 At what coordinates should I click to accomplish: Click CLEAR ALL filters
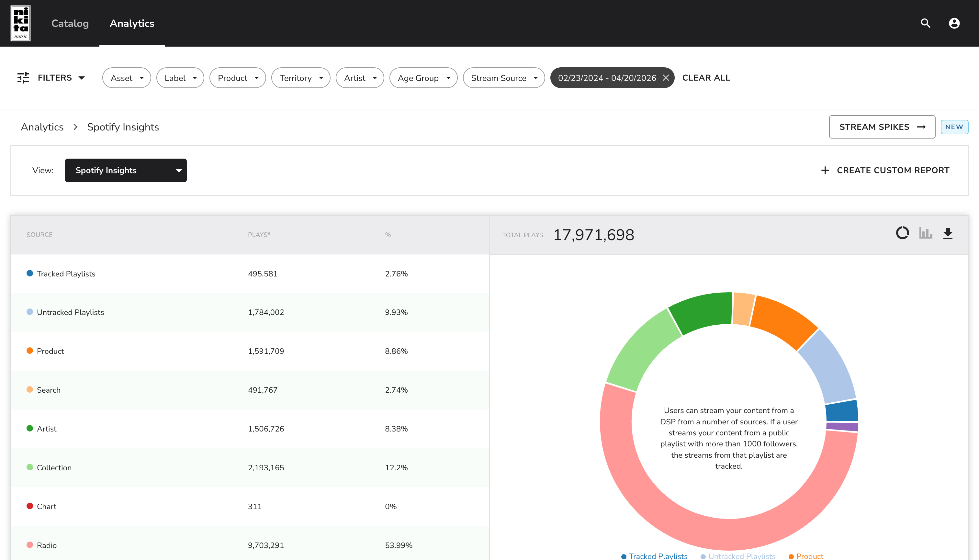(x=706, y=78)
